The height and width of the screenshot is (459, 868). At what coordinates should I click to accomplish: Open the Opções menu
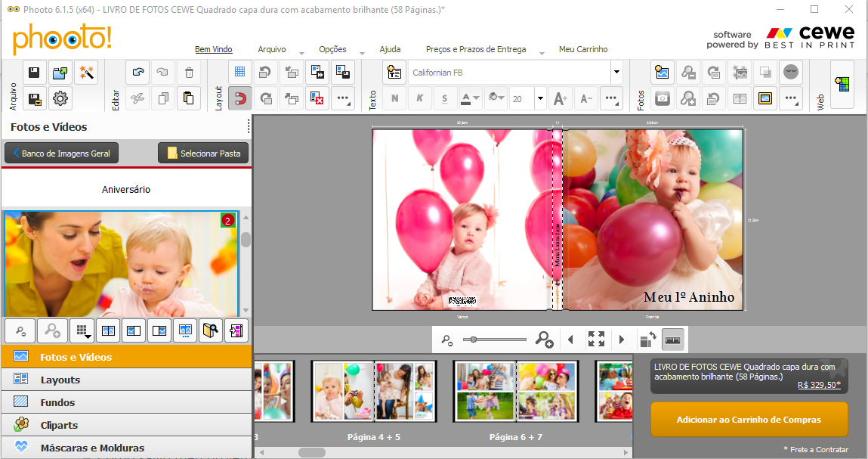332,49
